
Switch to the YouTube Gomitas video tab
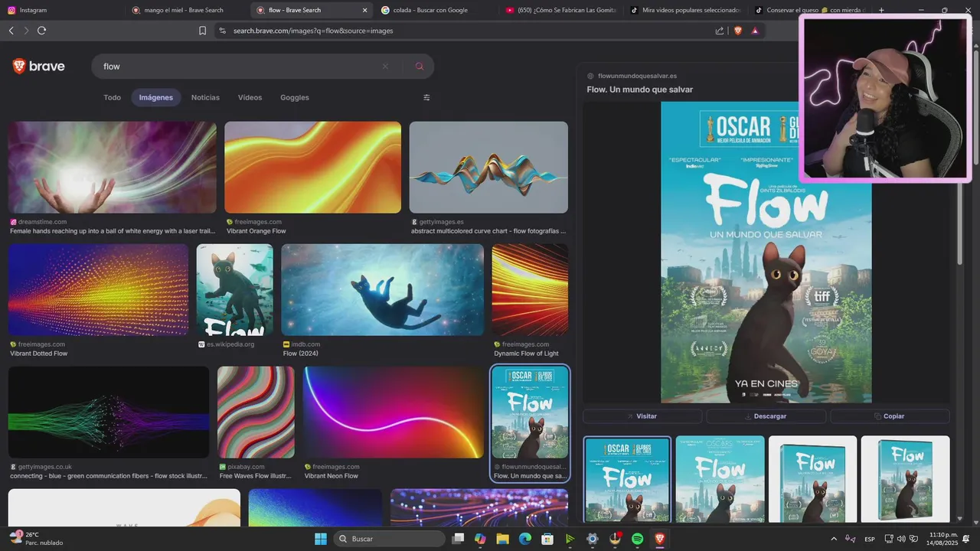click(561, 10)
